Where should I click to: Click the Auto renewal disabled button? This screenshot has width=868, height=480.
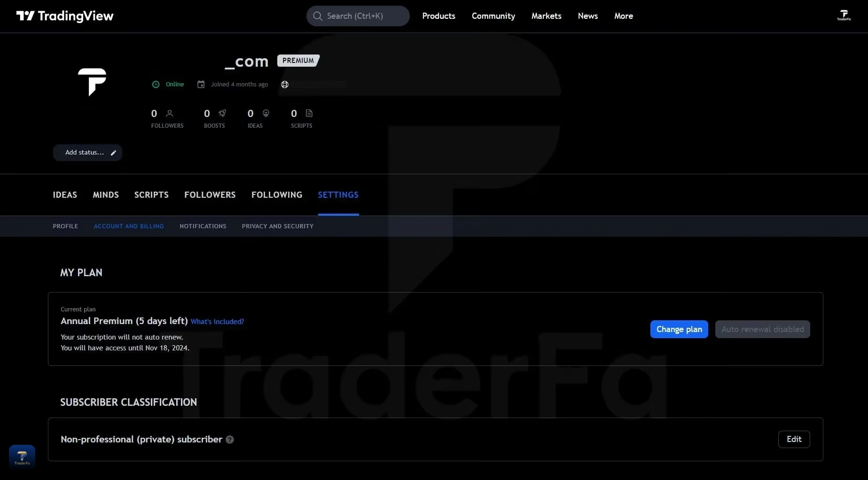point(763,329)
